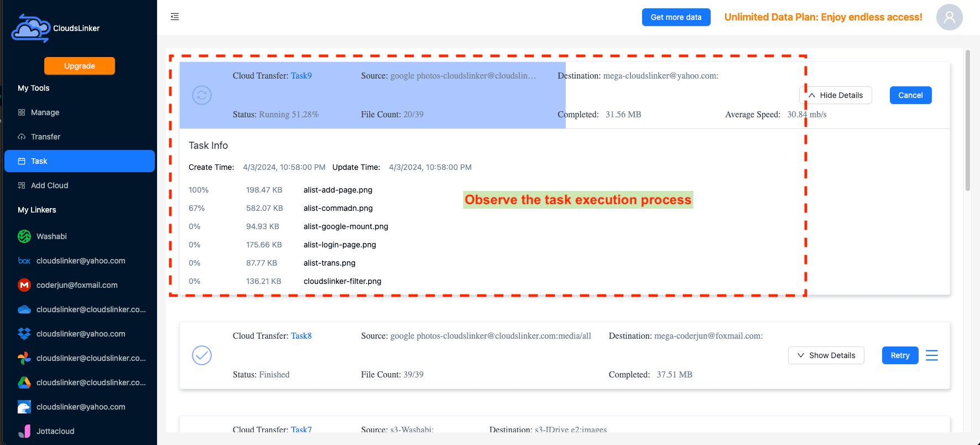Click the vertical page scrollbar
The image size is (980, 445).
[x=967, y=120]
